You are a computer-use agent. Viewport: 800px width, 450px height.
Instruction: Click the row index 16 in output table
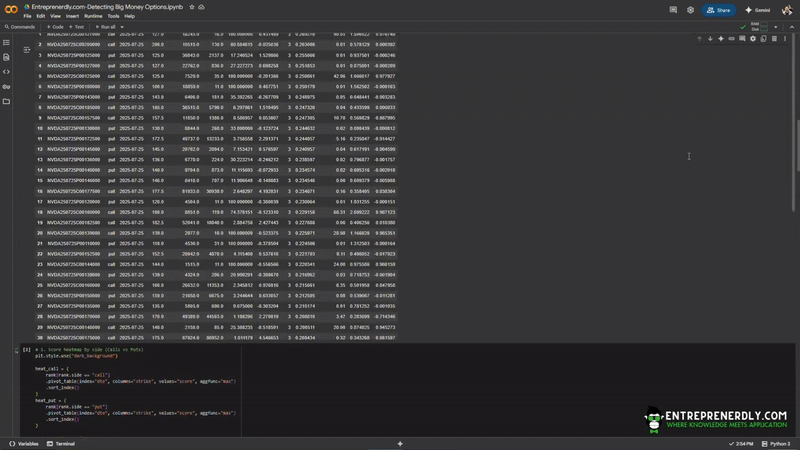coord(40,191)
